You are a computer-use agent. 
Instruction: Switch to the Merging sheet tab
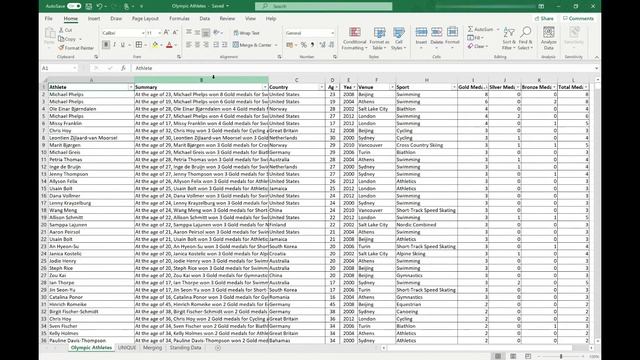click(152, 348)
